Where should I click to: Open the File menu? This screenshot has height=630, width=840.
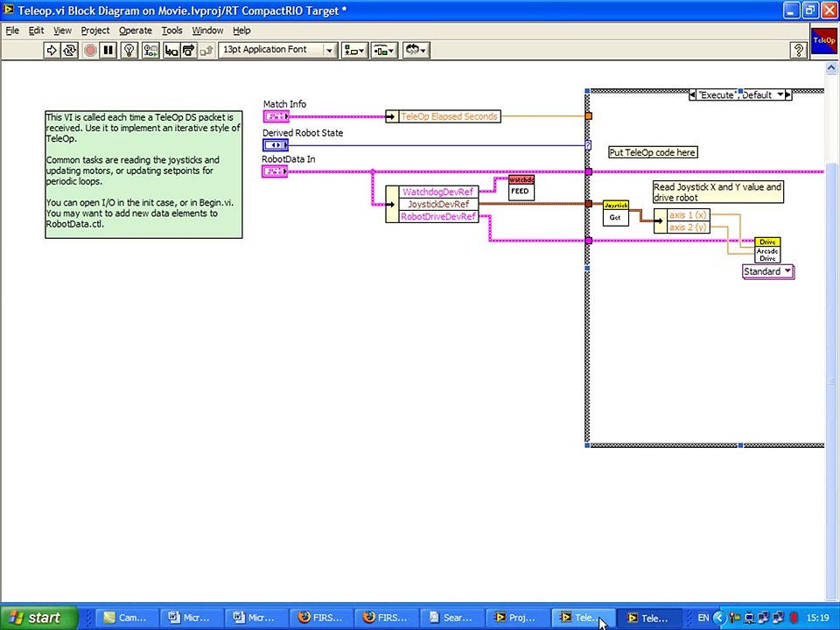click(x=11, y=31)
